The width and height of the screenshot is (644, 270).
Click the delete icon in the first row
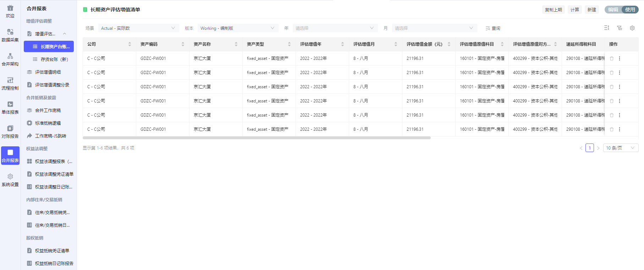click(612, 58)
